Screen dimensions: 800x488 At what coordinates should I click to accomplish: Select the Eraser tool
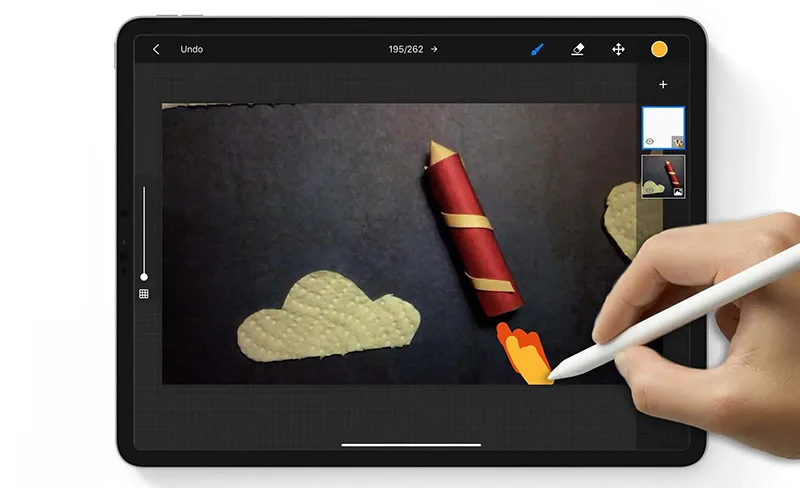tap(578, 49)
